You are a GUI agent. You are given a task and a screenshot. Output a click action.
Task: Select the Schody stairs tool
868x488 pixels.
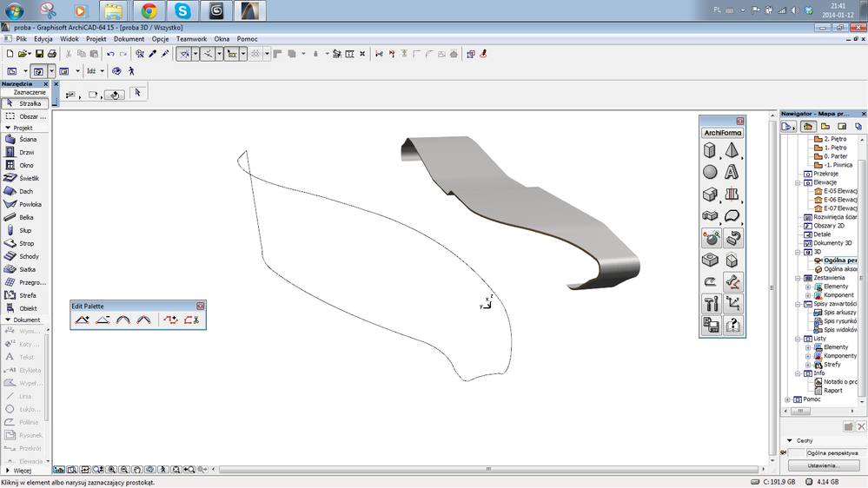click(26, 256)
